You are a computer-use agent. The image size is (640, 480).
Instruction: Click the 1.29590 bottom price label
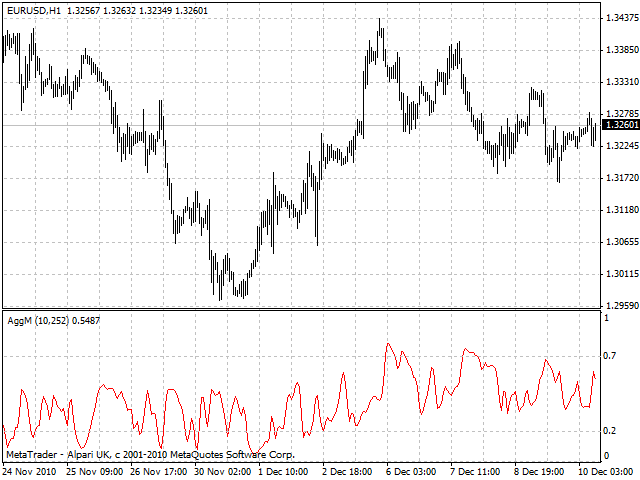pos(621,305)
